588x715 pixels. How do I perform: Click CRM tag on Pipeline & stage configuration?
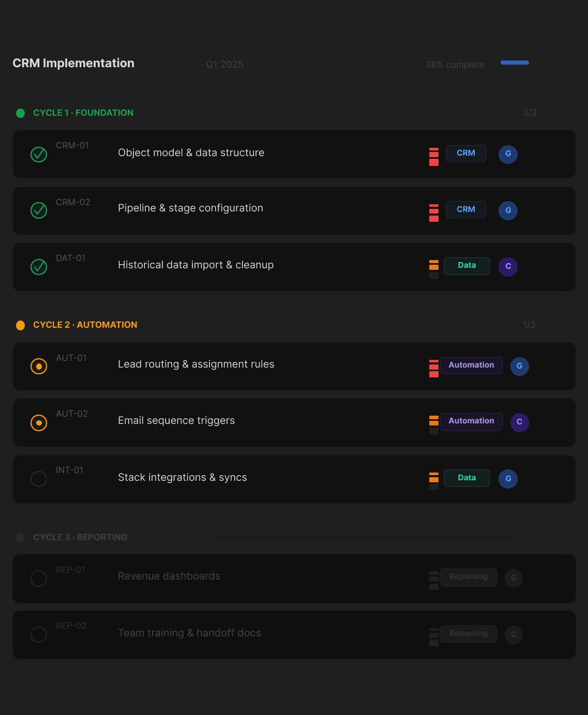click(466, 209)
